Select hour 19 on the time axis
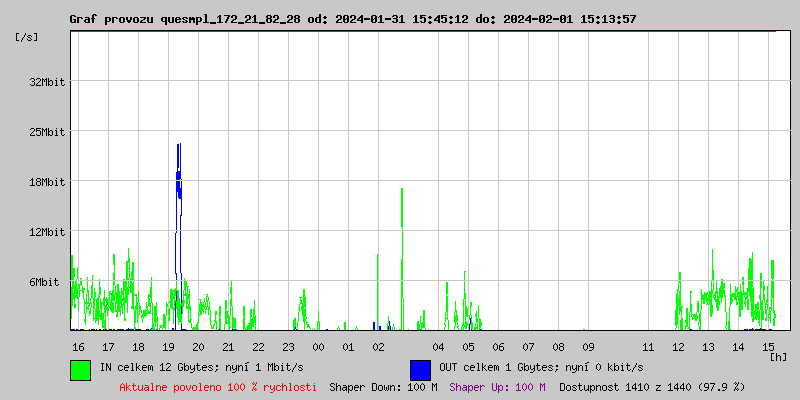Image resolution: width=800 pixels, height=400 pixels. coord(168,346)
